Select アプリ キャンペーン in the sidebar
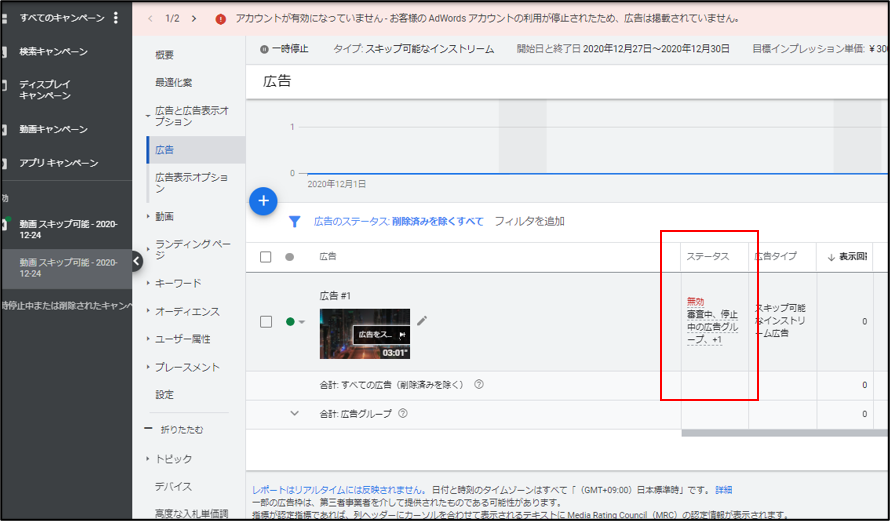This screenshot has height=521, width=890. pyautogui.click(x=58, y=163)
